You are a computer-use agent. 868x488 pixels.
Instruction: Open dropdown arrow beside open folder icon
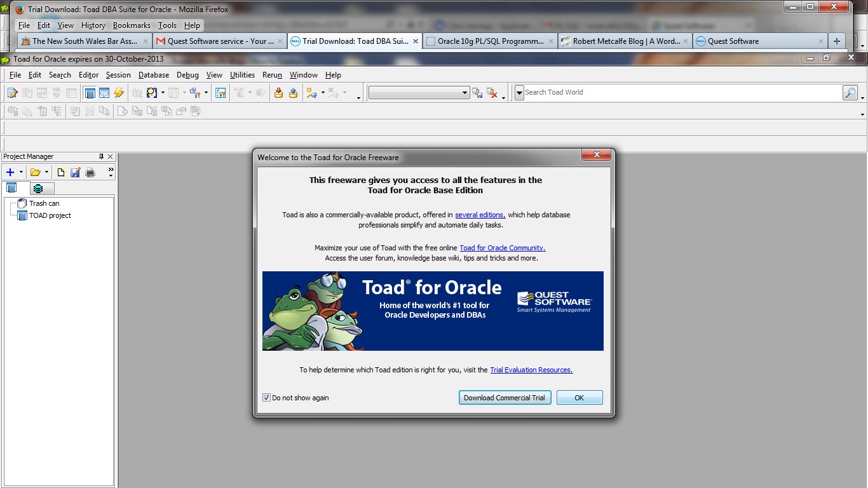[x=46, y=172]
